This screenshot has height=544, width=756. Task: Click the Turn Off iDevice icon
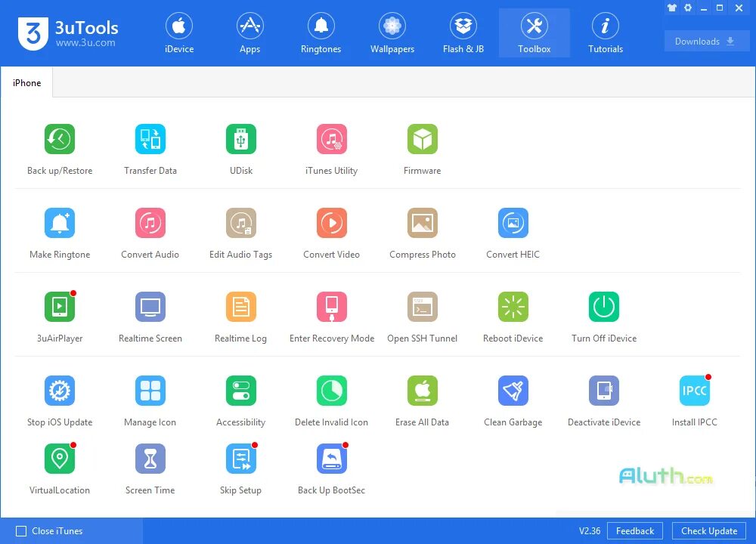pos(603,307)
